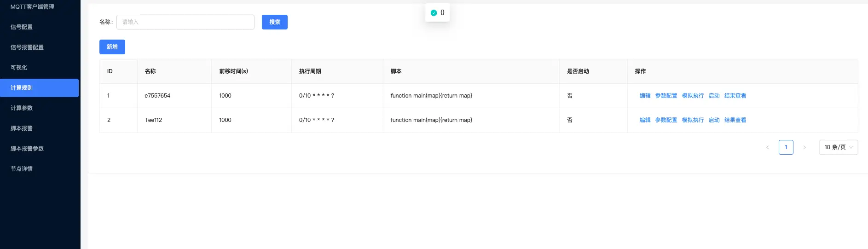Screen dimensions: 868x249
Task: Select page 1 in pagination
Action: point(786,147)
